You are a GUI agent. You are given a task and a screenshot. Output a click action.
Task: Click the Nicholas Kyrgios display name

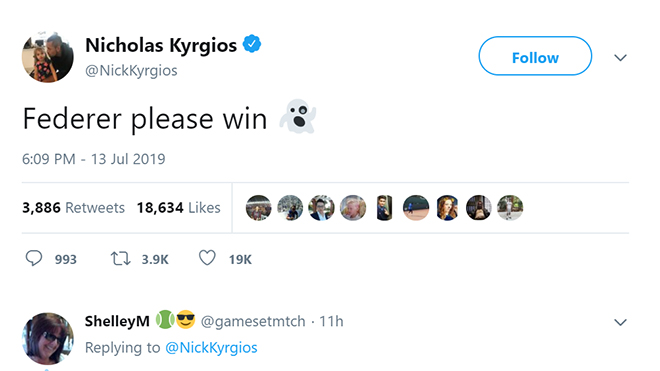[x=161, y=45]
